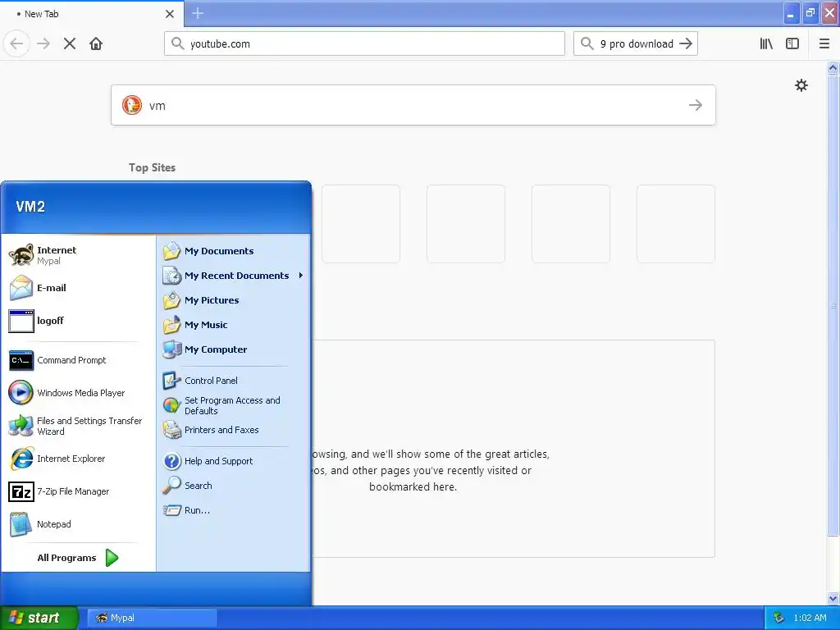Click the magnifier in address bar
The height and width of the screenshot is (630, 840).
click(177, 43)
